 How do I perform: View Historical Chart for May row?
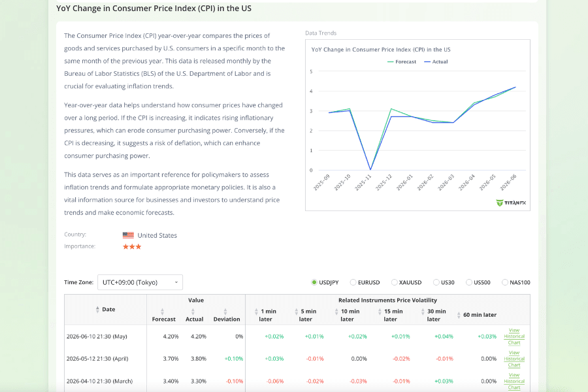(x=514, y=336)
